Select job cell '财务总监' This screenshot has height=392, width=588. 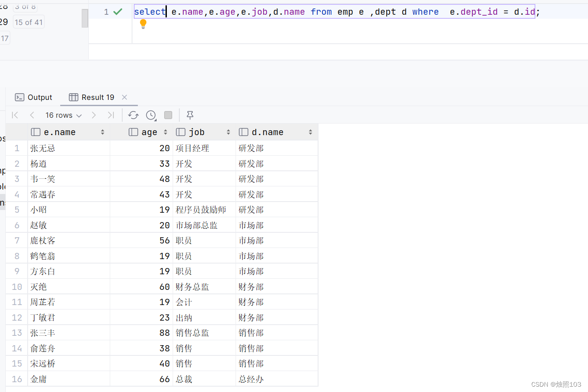(204, 287)
